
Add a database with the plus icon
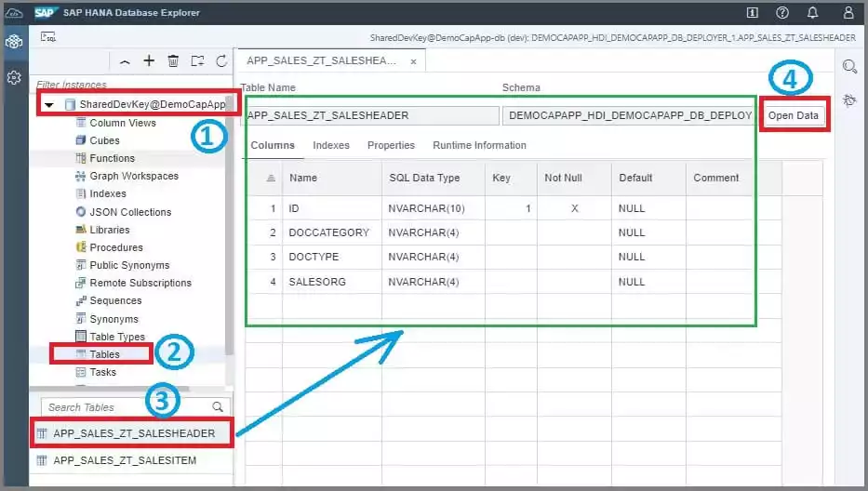click(x=149, y=60)
